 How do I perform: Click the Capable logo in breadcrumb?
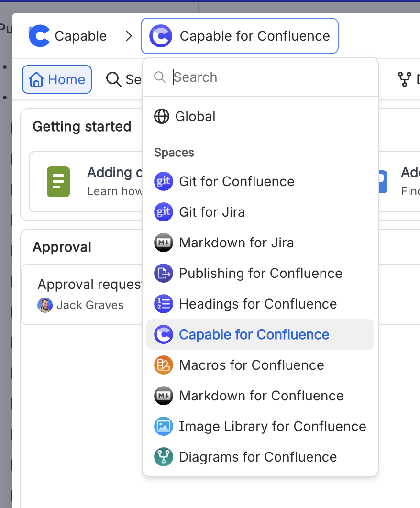pos(39,36)
